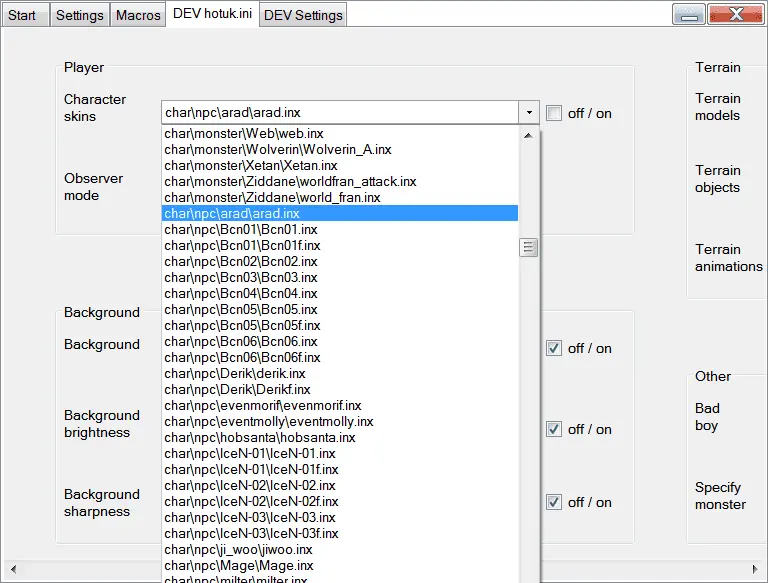Select the DEV hotuk.ini tab
Screen dimensions: 768x583
click(213, 14)
